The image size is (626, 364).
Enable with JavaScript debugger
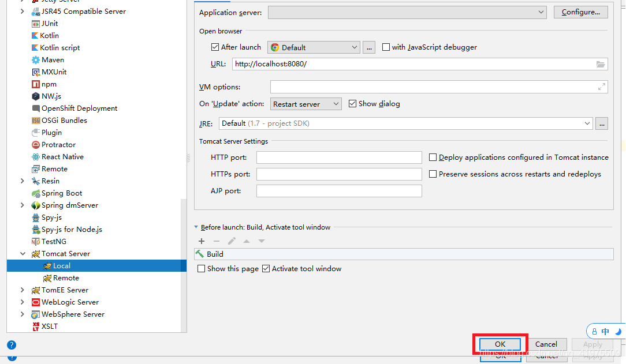(x=386, y=47)
